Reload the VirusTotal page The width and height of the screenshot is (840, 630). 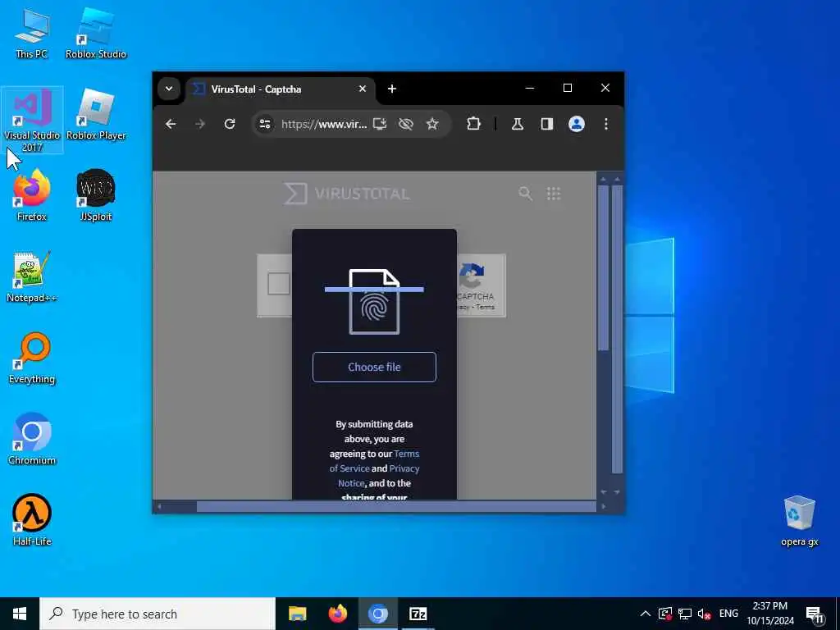click(230, 125)
